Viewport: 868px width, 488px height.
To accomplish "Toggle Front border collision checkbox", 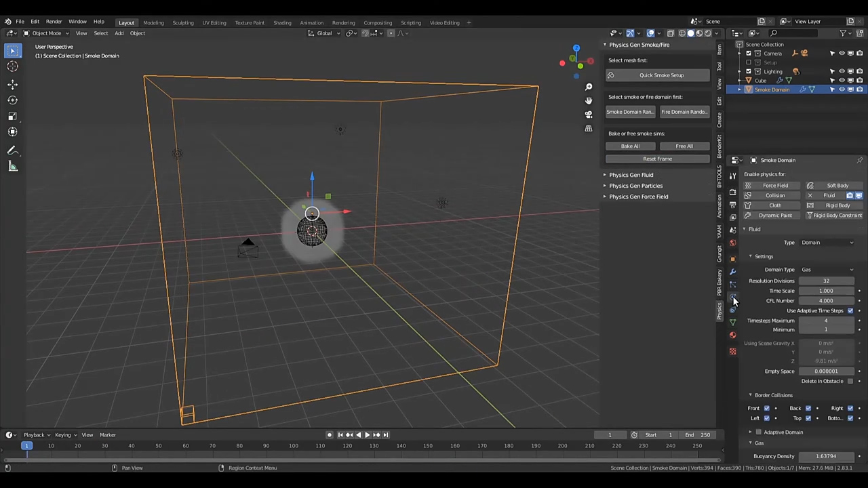I will 766,408.
